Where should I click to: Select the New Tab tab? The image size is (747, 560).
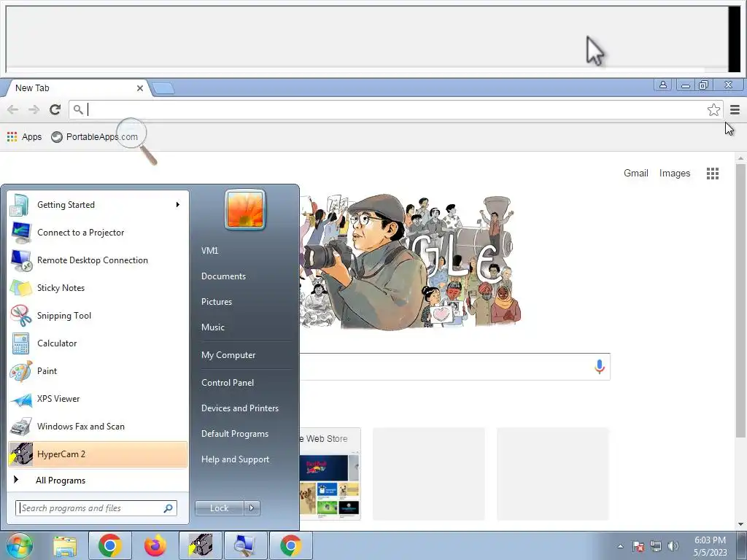tap(76, 88)
